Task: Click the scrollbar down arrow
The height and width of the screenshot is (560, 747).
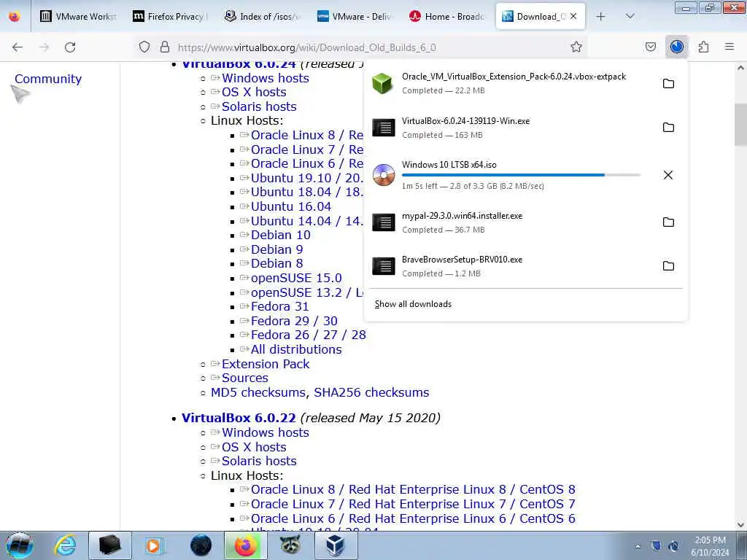Action: click(740, 524)
